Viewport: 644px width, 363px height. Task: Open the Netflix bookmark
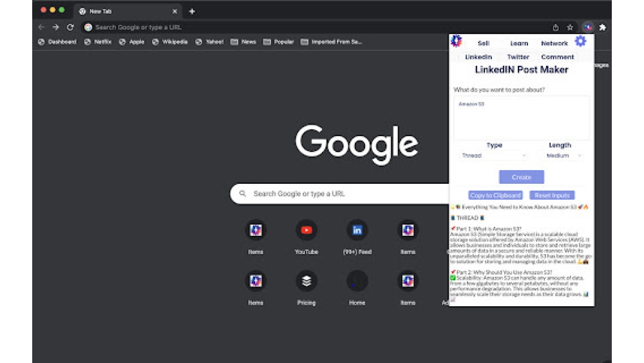[x=98, y=42]
